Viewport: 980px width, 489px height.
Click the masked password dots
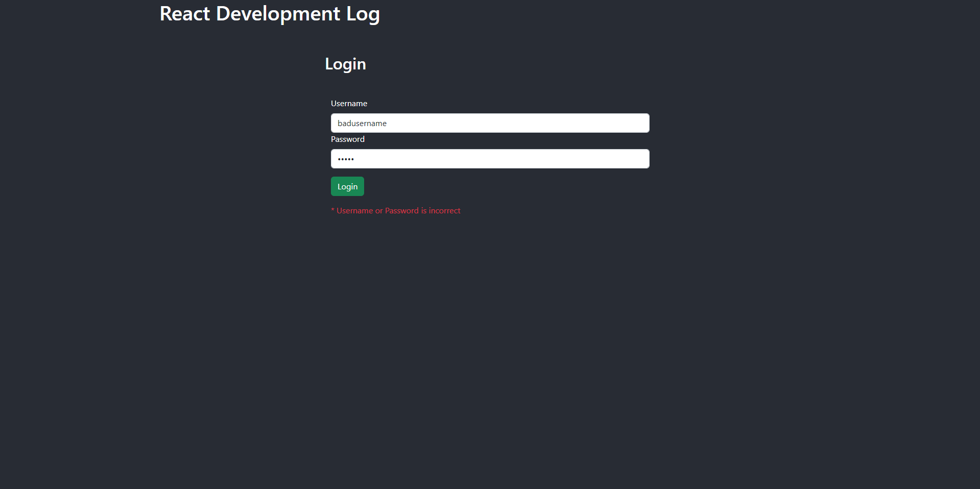tap(346, 159)
